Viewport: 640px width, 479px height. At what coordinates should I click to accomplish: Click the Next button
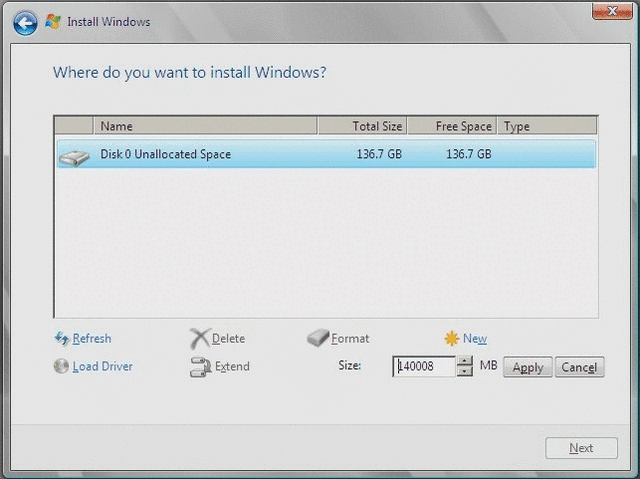581,448
